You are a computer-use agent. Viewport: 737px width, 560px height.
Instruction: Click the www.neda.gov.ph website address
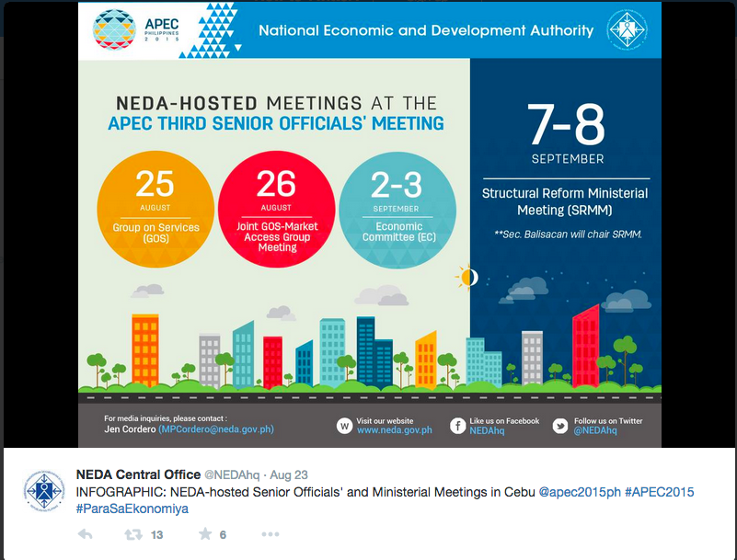point(394,430)
